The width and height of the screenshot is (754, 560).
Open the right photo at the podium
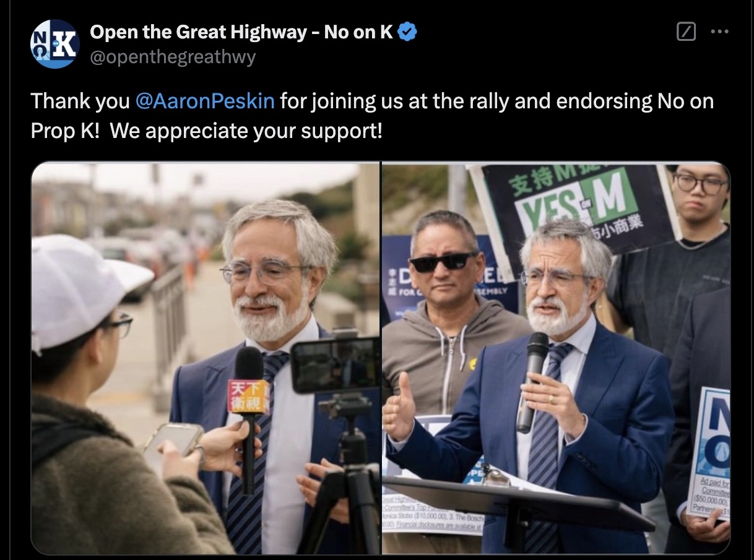click(x=556, y=358)
